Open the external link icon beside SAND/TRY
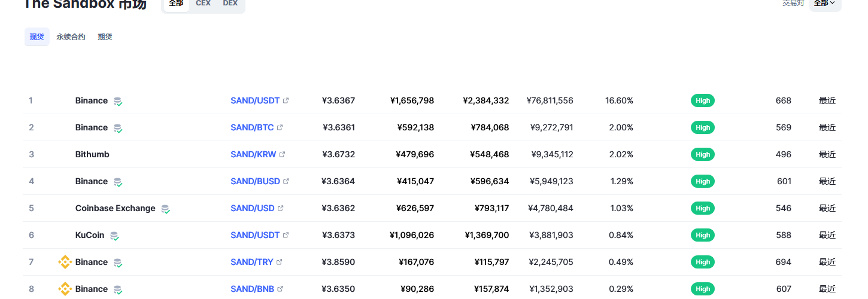This screenshot has width=868, height=299. point(279,262)
